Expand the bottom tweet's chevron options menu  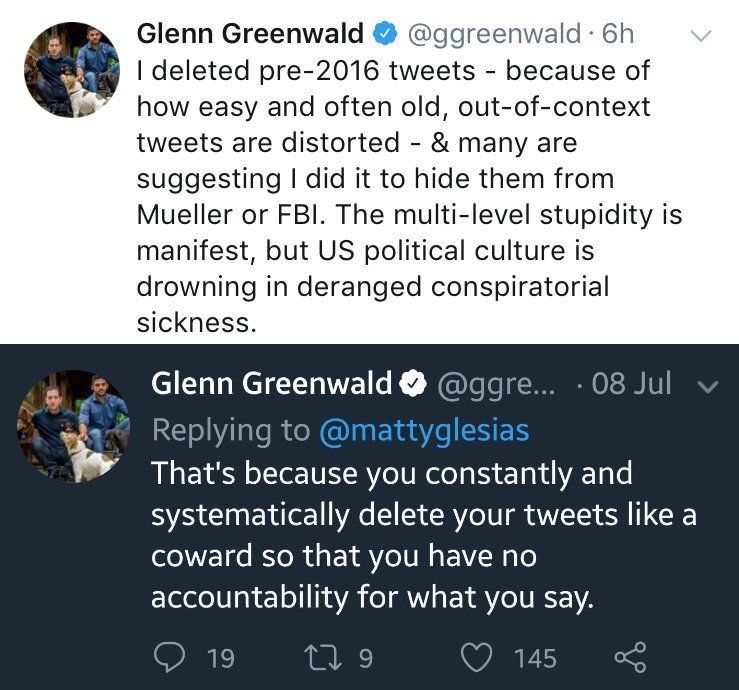[x=705, y=385]
